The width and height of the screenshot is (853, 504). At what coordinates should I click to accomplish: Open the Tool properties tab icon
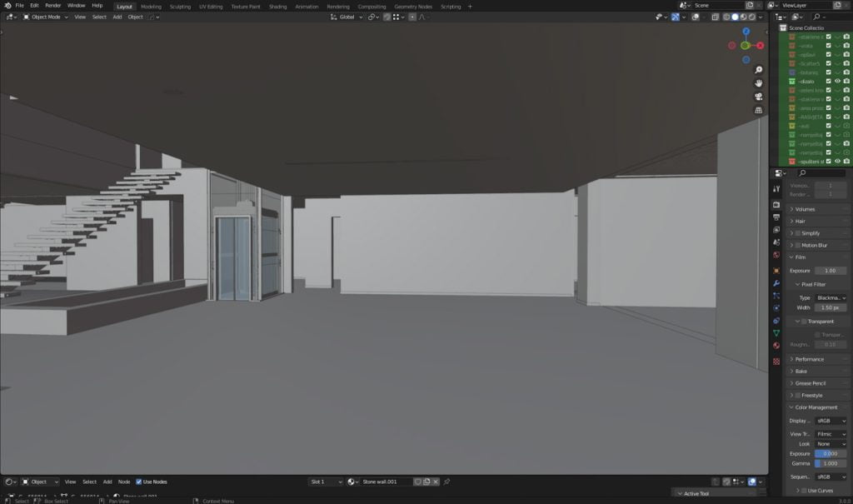pyautogui.click(x=776, y=189)
